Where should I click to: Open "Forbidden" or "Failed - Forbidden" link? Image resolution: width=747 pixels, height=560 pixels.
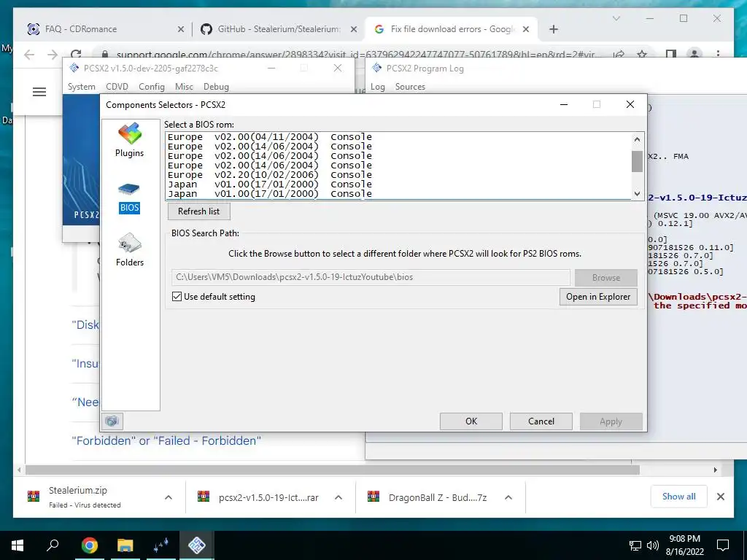point(166,441)
